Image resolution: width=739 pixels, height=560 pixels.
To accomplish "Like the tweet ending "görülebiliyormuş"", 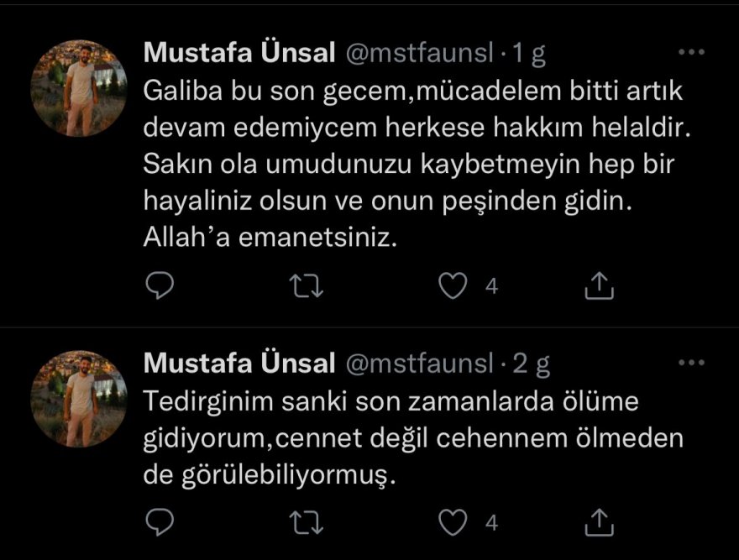I will coord(453,522).
